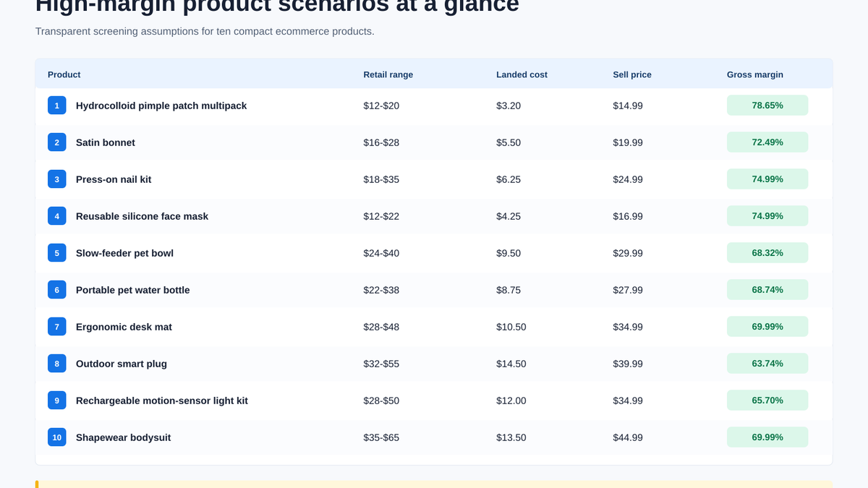Click the Gross margin column header

[x=755, y=74]
